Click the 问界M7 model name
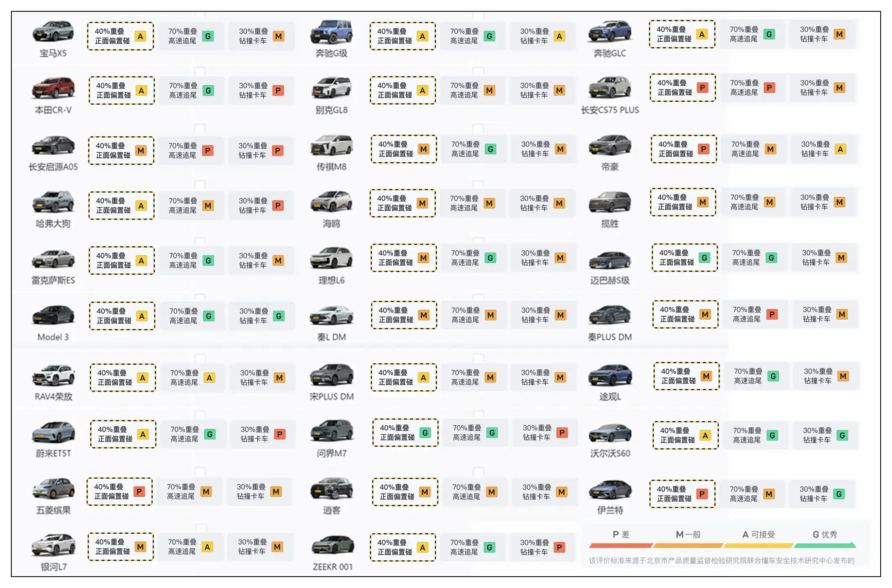 click(x=331, y=453)
